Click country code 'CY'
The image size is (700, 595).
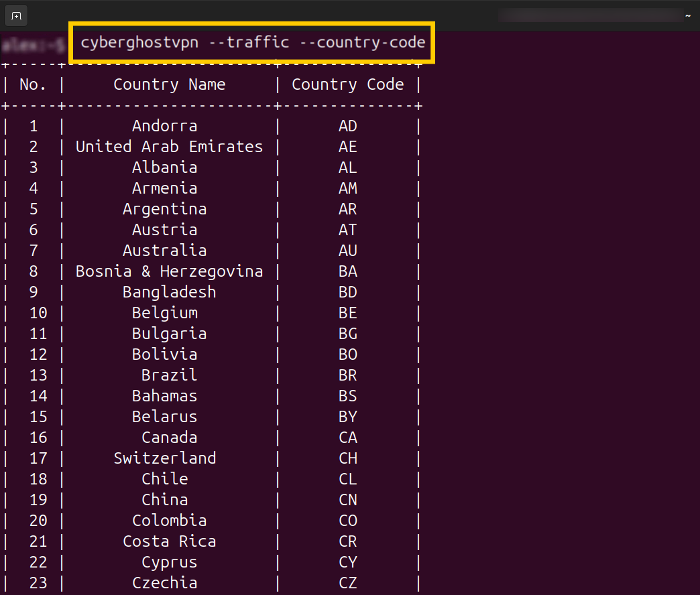(x=348, y=562)
